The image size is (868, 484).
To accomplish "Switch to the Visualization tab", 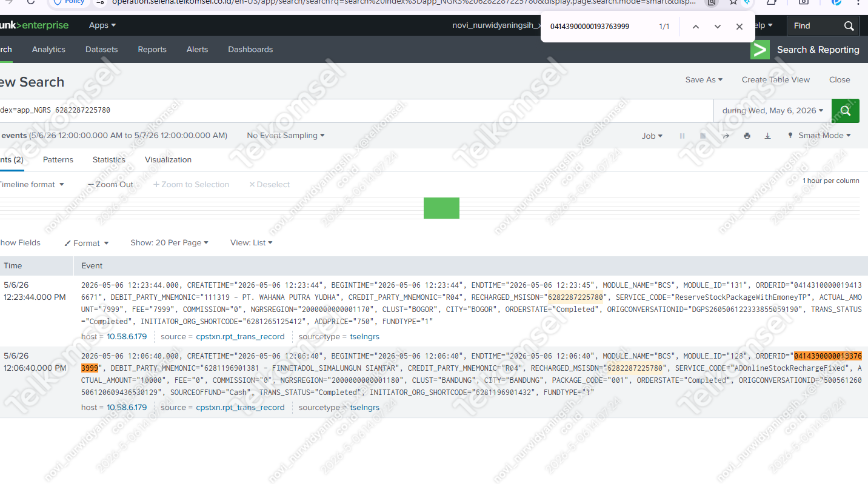I will coord(168,160).
